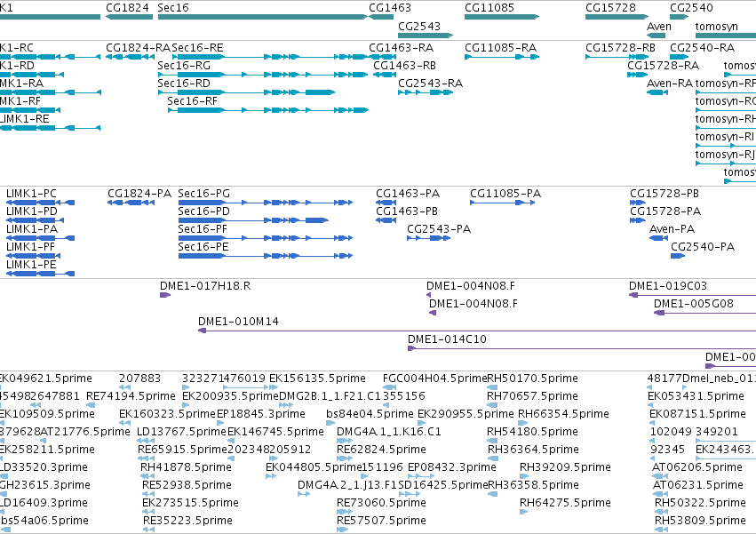Select the CG2540 gene label
The height and width of the screenshot is (534, 756).
691,8
